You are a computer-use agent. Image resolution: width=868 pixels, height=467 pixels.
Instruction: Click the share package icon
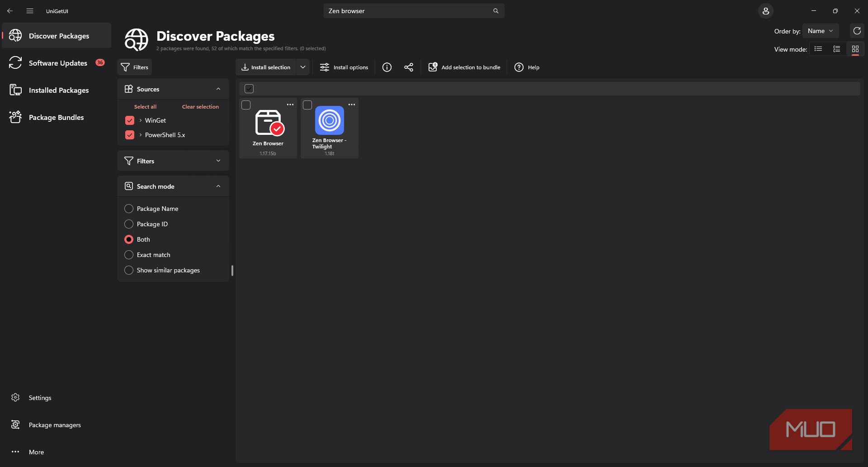pyautogui.click(x=409, y=67)
